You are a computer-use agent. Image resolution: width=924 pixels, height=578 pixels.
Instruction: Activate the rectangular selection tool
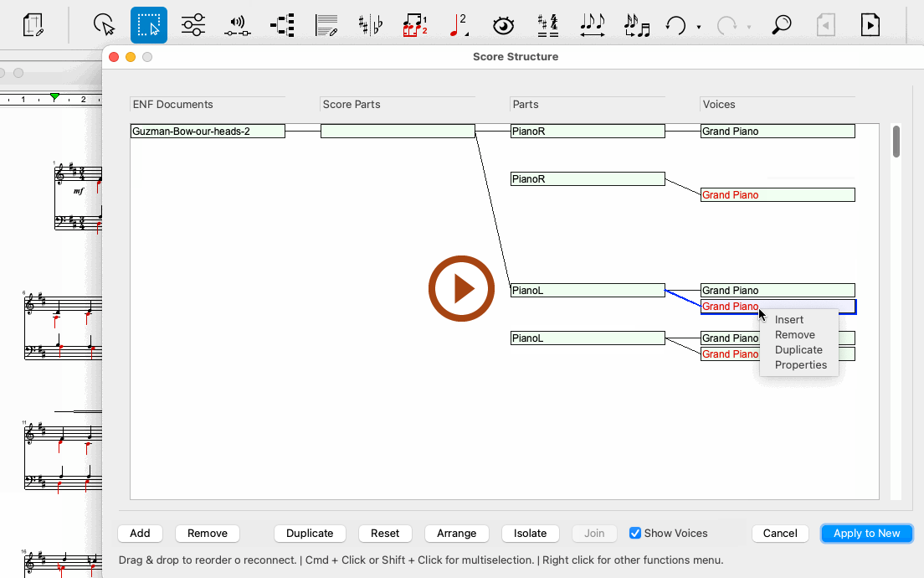click(x=149, y=25)
